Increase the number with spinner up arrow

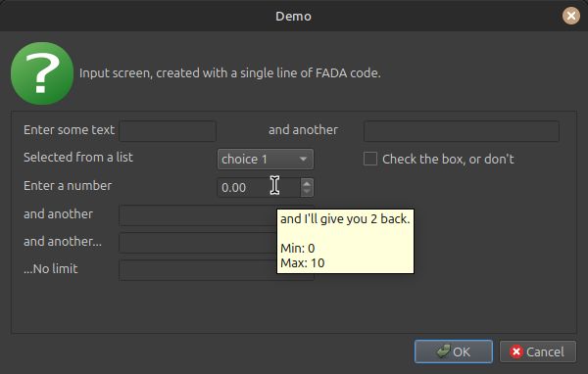pos(307,183)
